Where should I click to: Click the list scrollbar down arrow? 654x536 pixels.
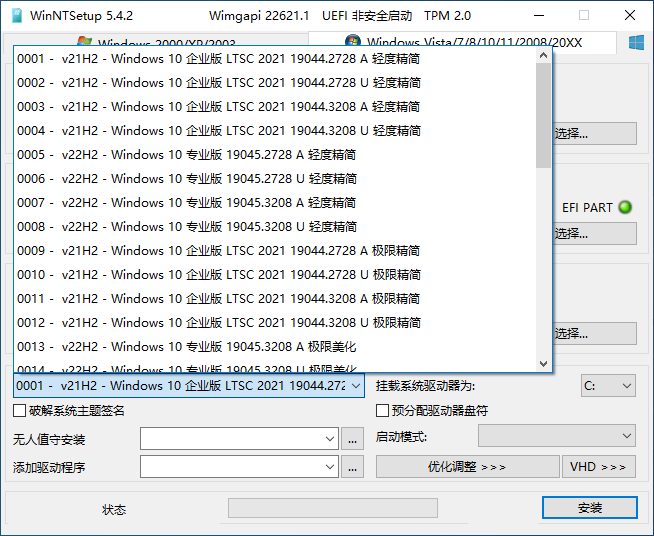[x=543, y=363]
